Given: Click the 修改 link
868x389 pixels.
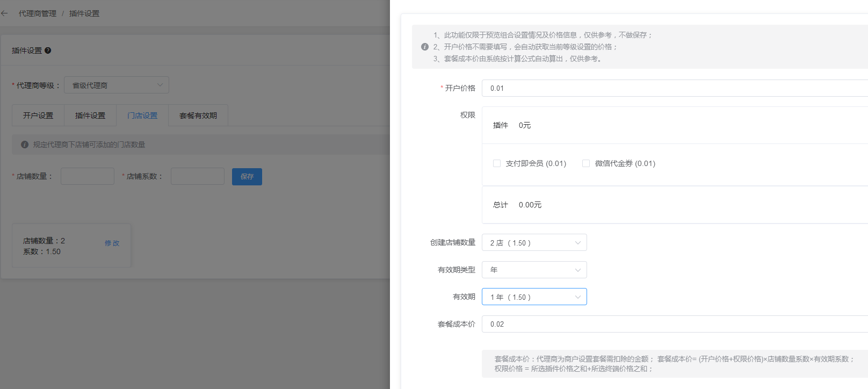Looking at the screenshot, I should point(112,243).
